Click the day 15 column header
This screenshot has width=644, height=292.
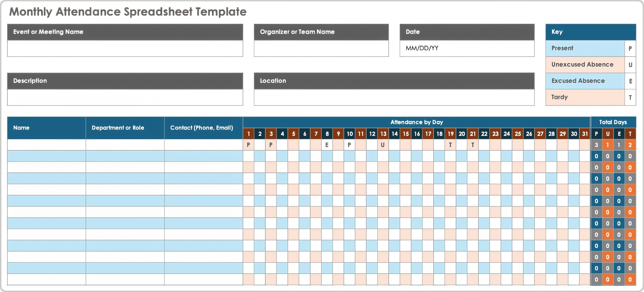(406, 134)
